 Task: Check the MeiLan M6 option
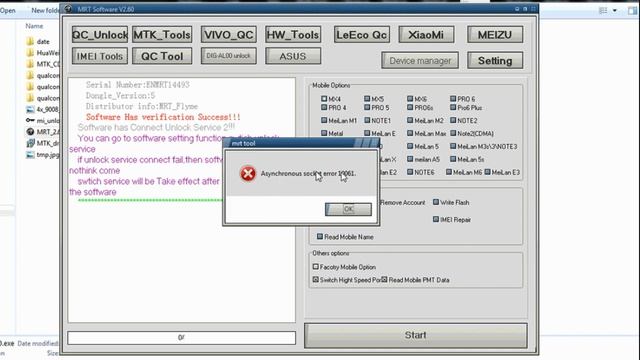(449, 172)
